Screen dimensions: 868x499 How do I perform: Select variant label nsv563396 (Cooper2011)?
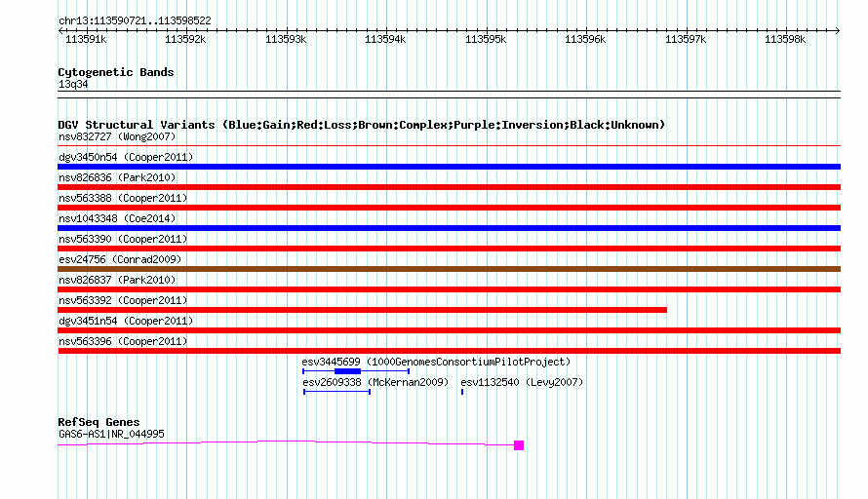123,341
